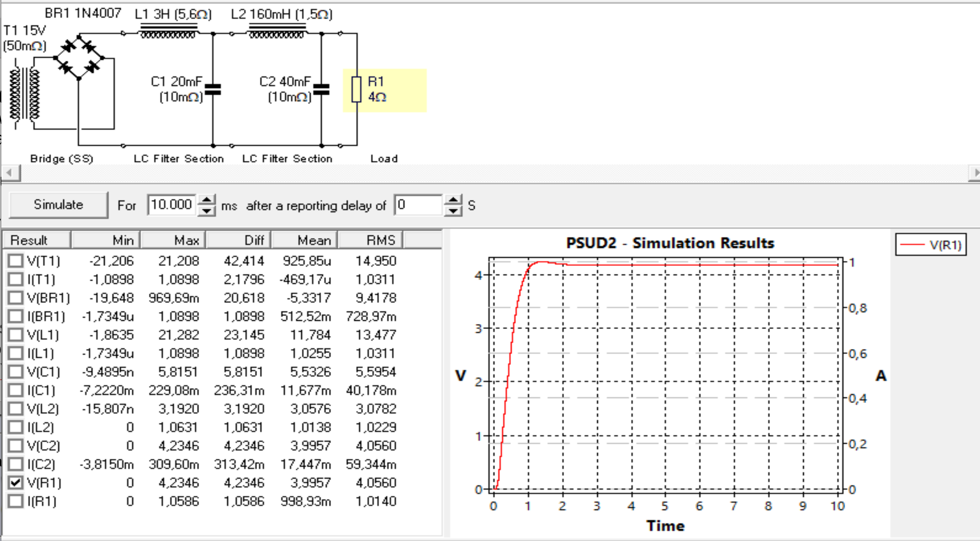980x541 pixels.
Task: Click schematic scrollbar right arrow
Action: click(x=975, y=173)
